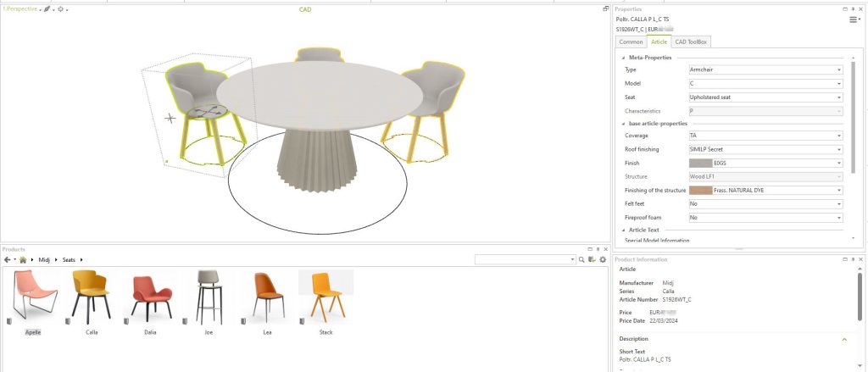Select the Article tab
Screen dimensions: 868x372
tap(659, 42)
